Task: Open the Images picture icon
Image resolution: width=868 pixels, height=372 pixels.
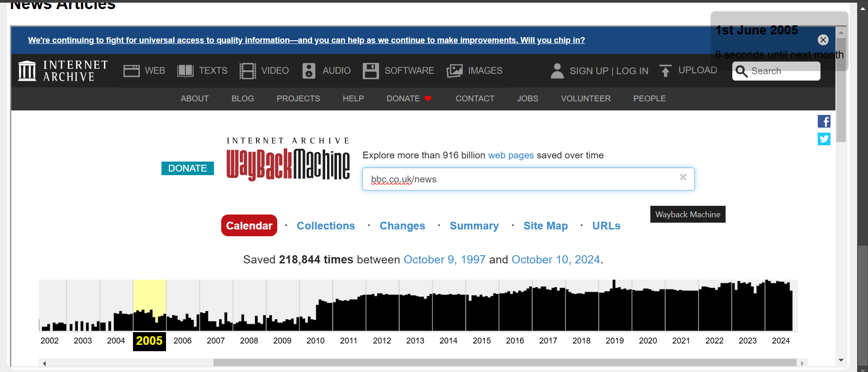Action: [x=455, y=71]
